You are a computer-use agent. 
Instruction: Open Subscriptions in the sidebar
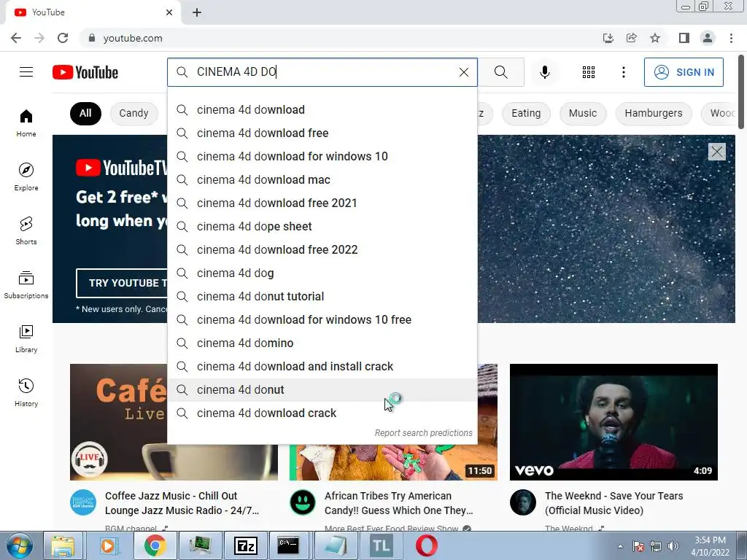point(26,285)
